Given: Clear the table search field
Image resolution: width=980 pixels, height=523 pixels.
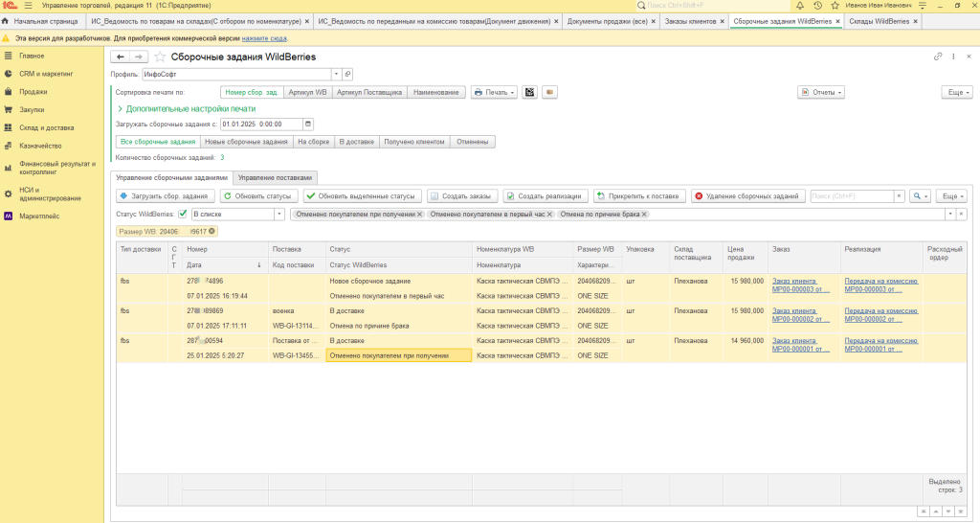Looking at the screenshot, I should coord(899,195).
